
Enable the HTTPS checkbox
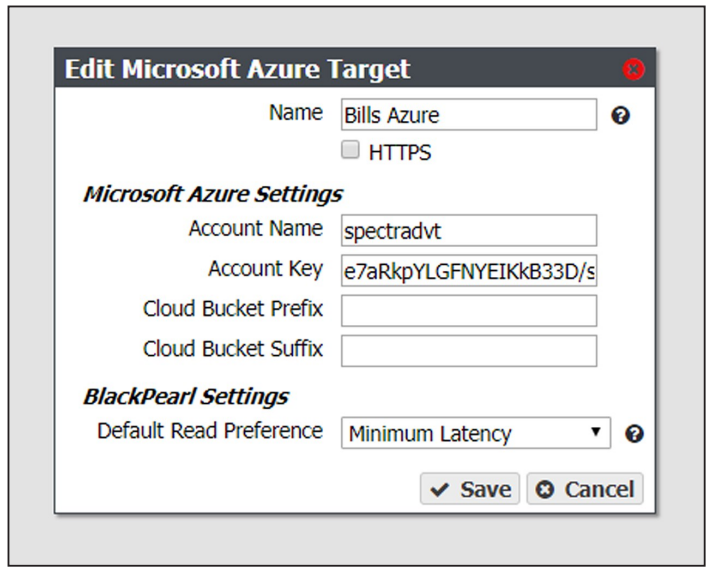coord(350,150)
